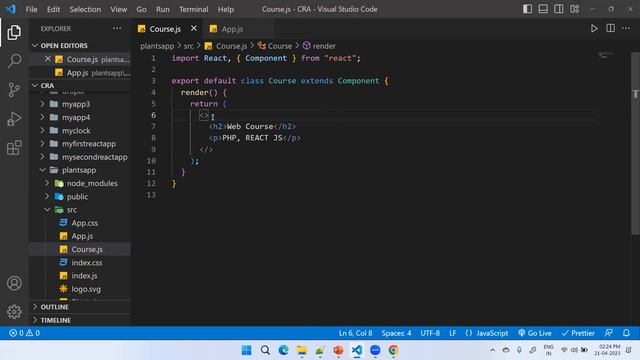Expand the node_modules folder
The width and height of the screenshot is (640, 360).
point(80,183)
